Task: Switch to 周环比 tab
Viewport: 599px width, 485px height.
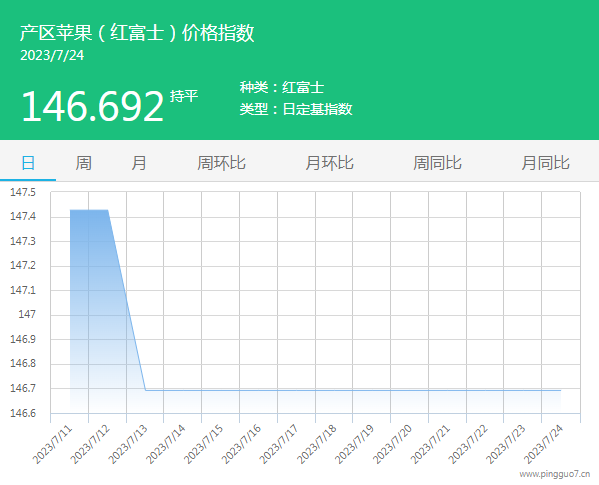Action: tap(221, 163)
